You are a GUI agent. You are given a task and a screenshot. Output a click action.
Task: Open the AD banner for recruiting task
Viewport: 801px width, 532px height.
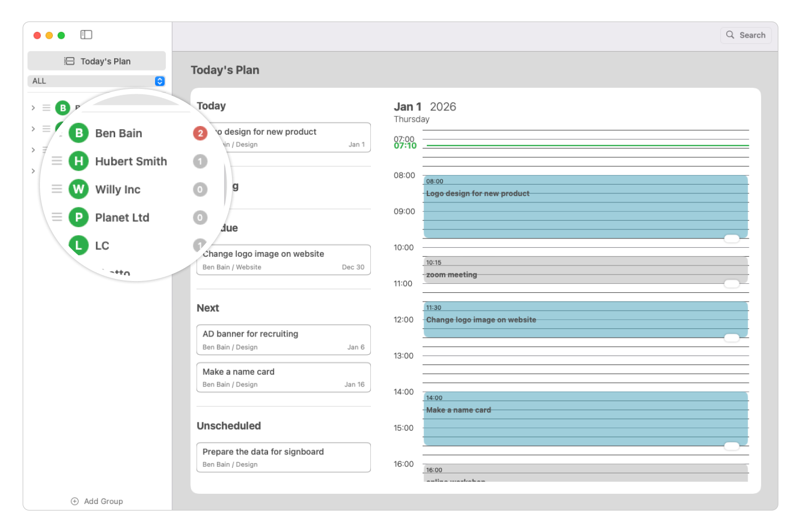(283, 340)
